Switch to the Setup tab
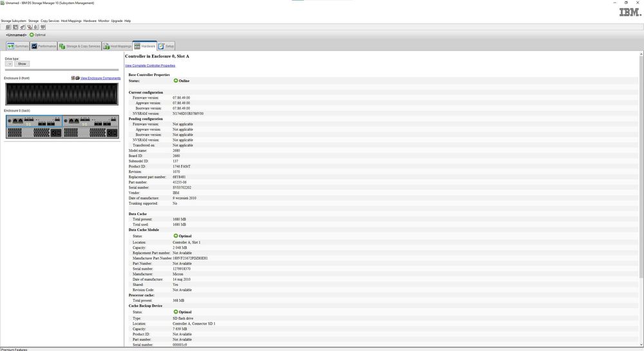Image resolution: width=644 pixels, height=351 pixels. click(166, 46)
